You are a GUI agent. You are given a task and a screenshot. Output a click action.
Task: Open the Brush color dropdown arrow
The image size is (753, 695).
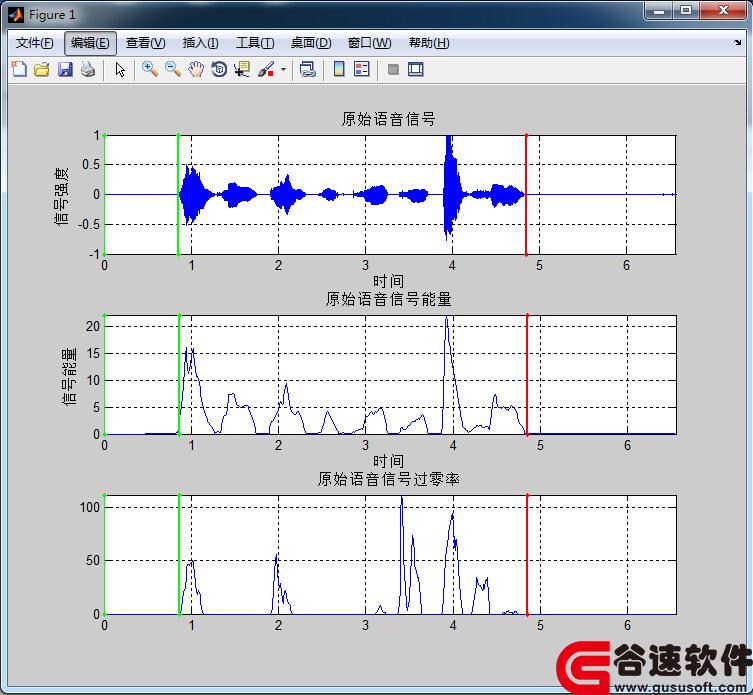pos(283,70)
